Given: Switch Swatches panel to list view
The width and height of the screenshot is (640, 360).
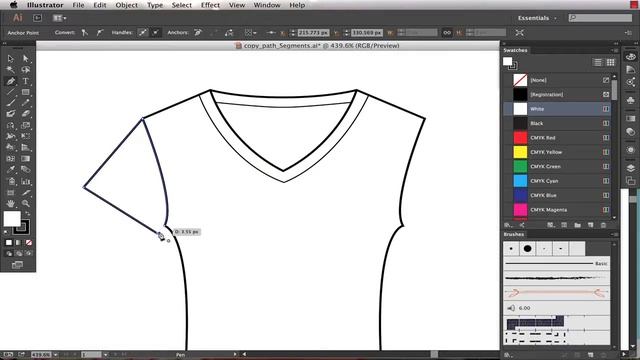Looking at the screenshot, I should pos(598,62).
